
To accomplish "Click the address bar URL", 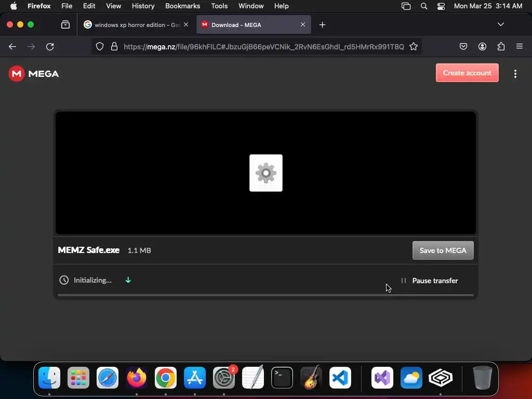I will point(263,46).
